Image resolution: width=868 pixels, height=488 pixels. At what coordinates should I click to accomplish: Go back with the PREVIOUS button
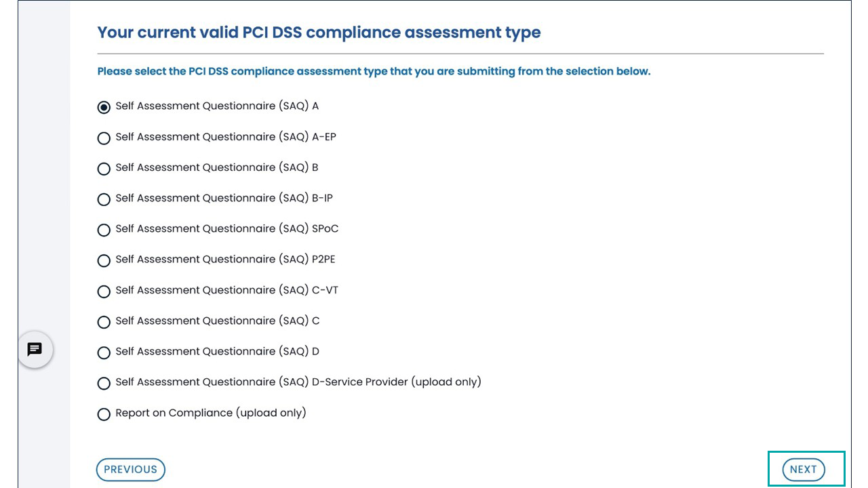point(131,470)
